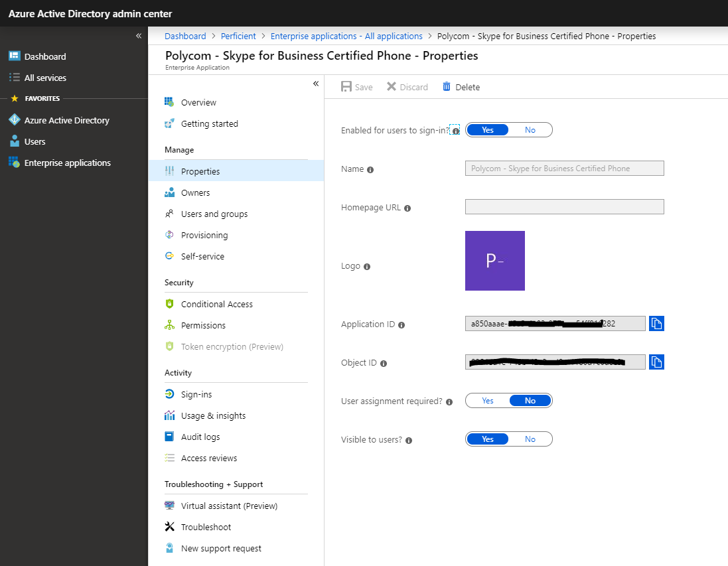Screen dimensions: 728x566
Task: Click info icon beside Application ID label
Action: pos(401,325)
